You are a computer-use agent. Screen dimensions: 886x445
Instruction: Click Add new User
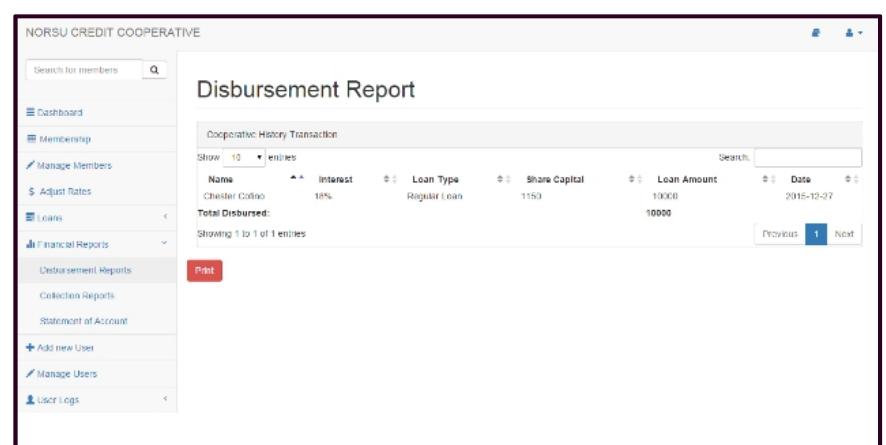(x=97, y=347)
